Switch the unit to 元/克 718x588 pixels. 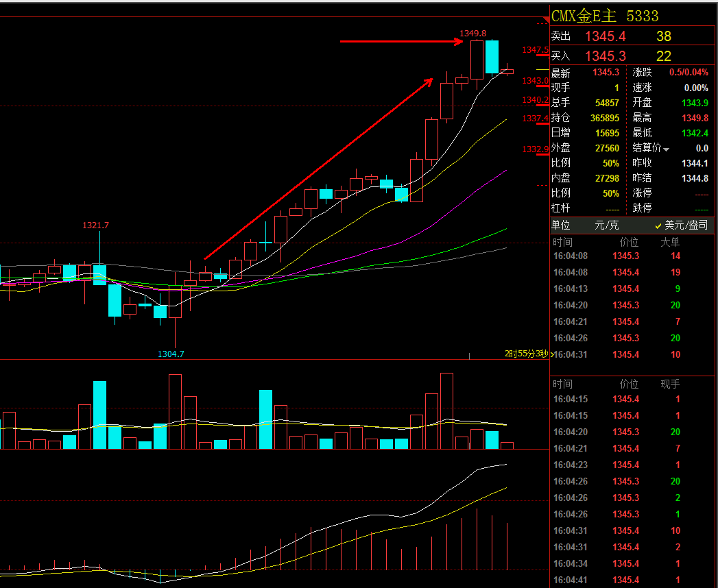[606, 225]
